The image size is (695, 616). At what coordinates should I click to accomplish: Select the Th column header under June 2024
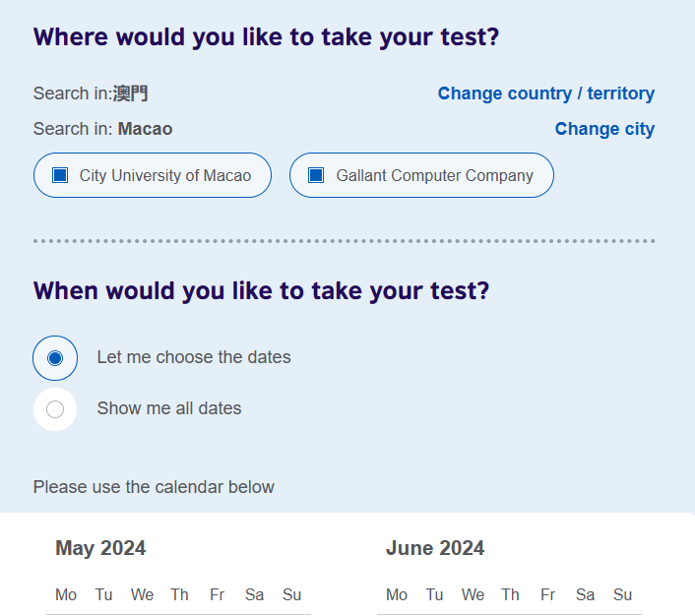click(x=510, y=594)
